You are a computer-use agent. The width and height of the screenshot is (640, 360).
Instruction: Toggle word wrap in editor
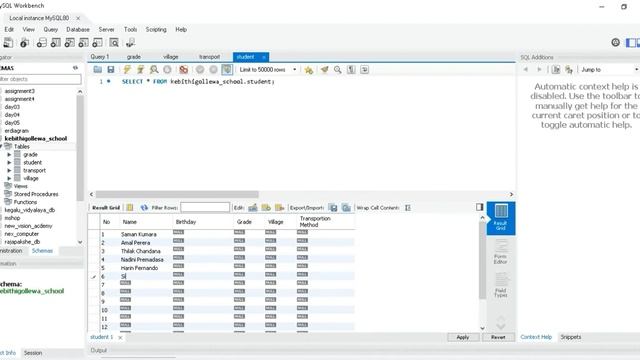(364, 69)
